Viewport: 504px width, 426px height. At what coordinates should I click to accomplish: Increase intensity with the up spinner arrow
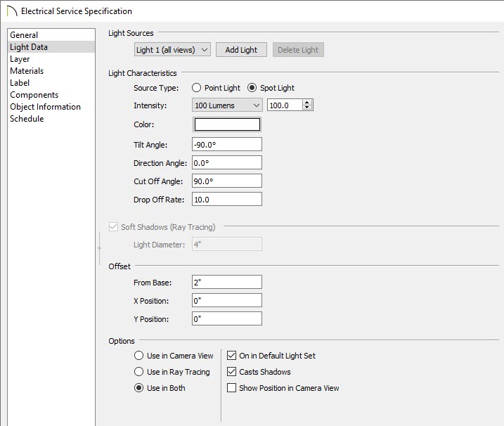(307, 102)
